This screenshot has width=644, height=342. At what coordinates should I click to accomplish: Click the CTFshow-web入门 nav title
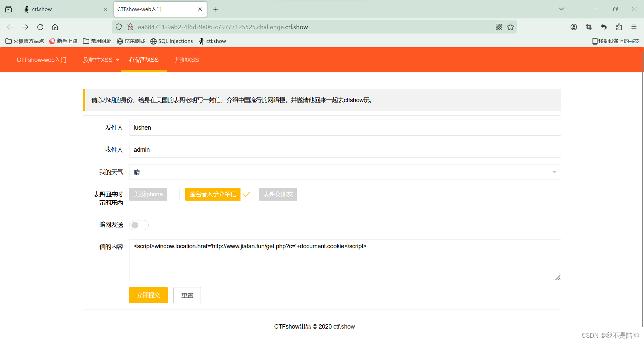click(42, 60)
